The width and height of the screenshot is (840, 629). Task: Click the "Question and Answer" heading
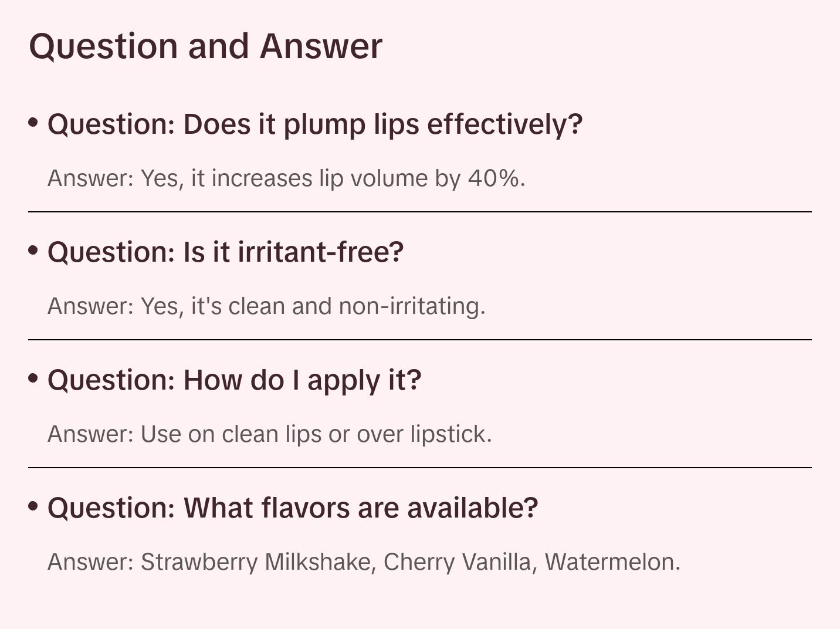[x=205, y=46]
